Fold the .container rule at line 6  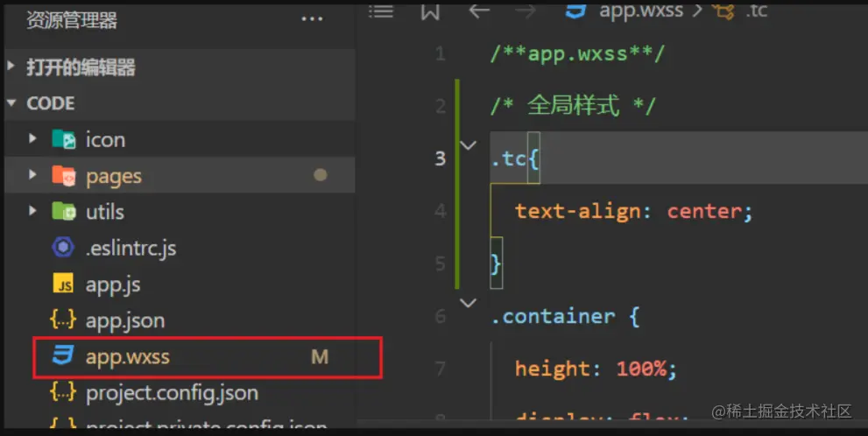click(x=469, y=303)
